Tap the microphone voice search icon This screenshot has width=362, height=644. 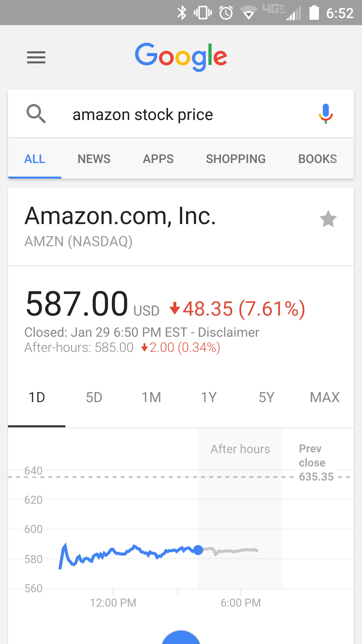(x=326, y=114)
